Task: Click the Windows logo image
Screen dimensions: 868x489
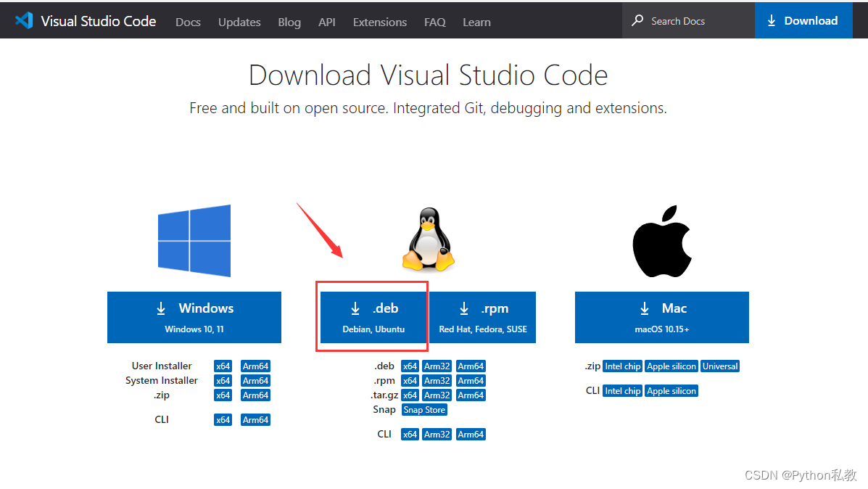Action: coord(194,240)
